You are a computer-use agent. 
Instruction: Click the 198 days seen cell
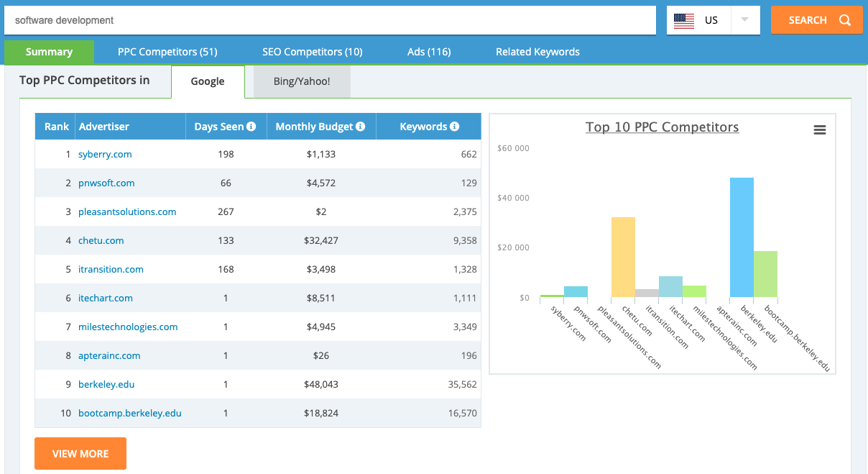226,154
